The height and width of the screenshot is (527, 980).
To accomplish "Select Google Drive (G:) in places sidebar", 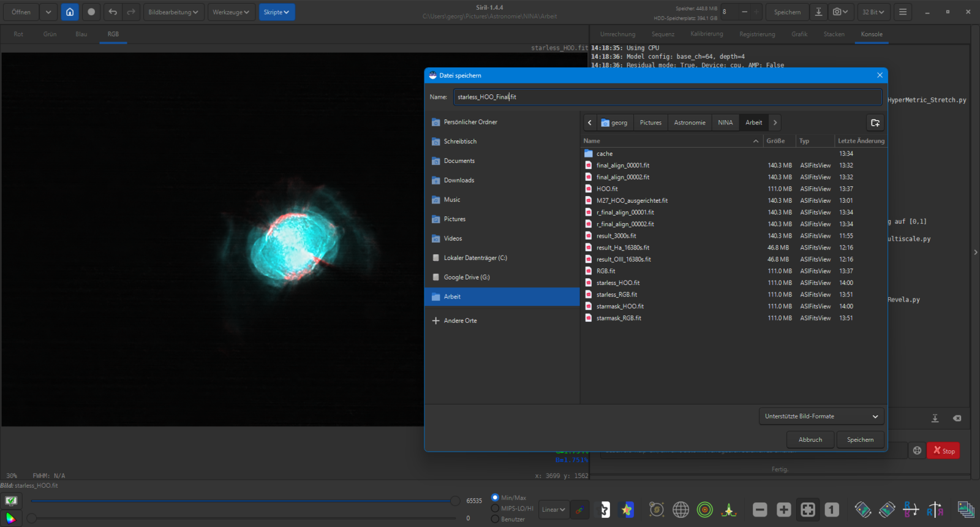I will coord(502,277).
